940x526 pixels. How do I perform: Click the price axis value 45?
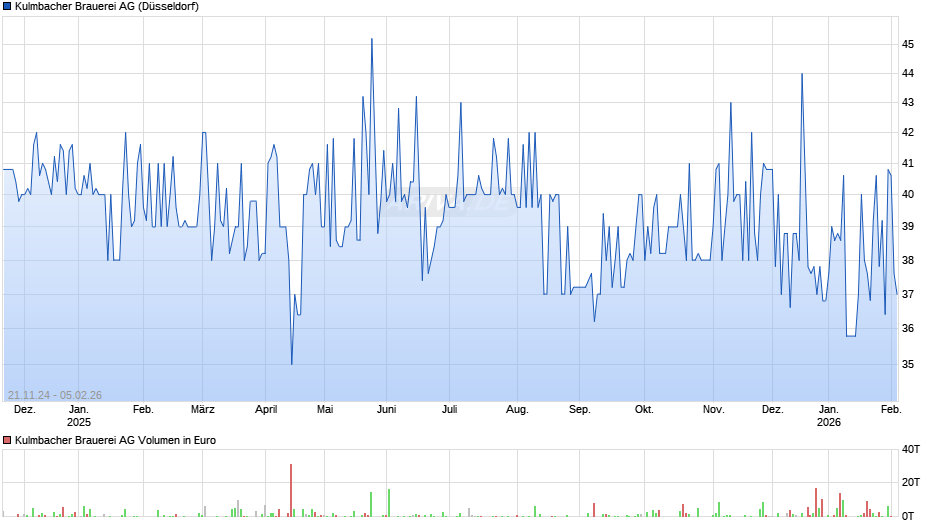(x=908, y=44)
